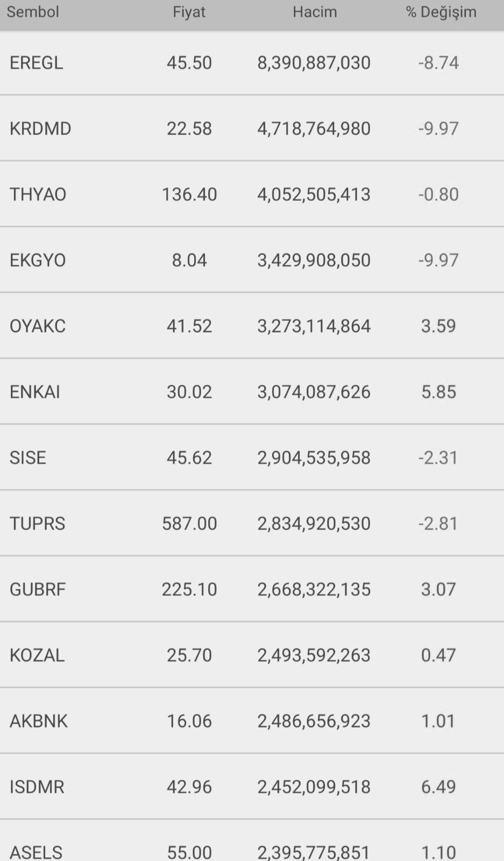Click the TUPRS price 587.00

pyautogui.click(x=189, y=524)
